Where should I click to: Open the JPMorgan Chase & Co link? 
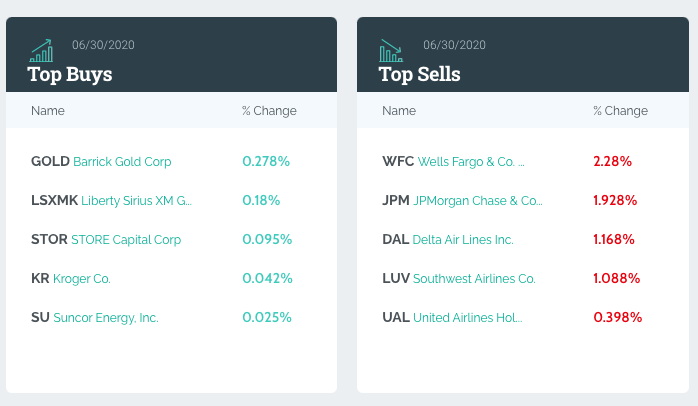click(478, 201)
